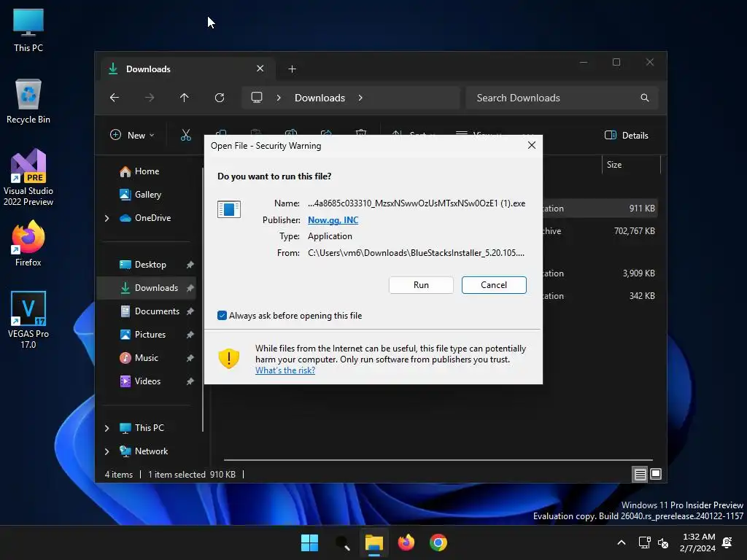747x560 pixels.
Task: Expand Network tree node
Action: [x=107, y=451]
